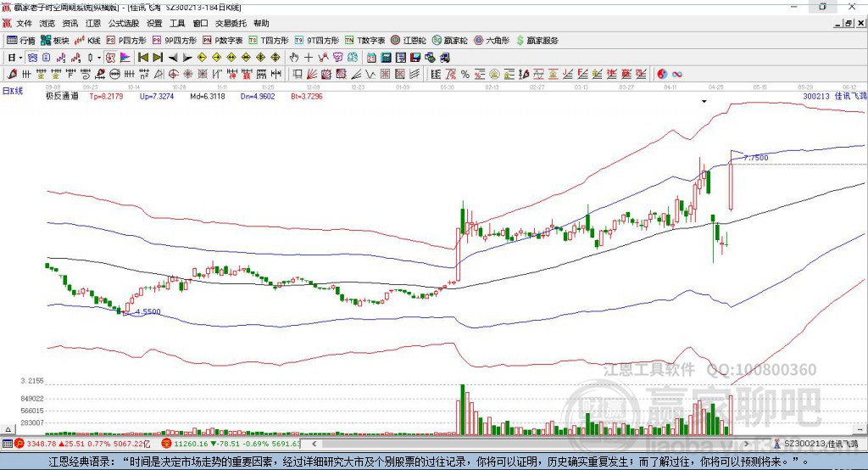Expand the 日 period dropdown
Screen dimensions: 868x470
pyautogui.click(x=21, y=58)
